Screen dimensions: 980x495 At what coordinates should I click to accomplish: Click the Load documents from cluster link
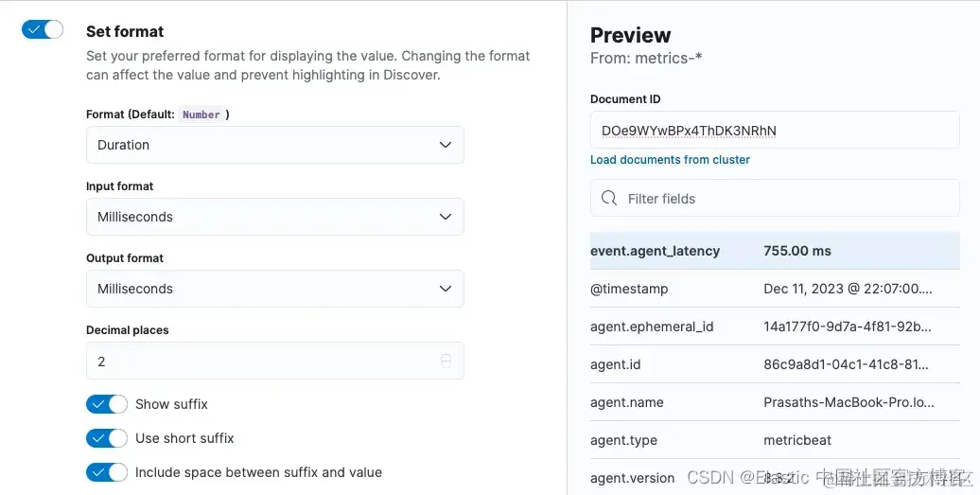(x=670, y=160)
